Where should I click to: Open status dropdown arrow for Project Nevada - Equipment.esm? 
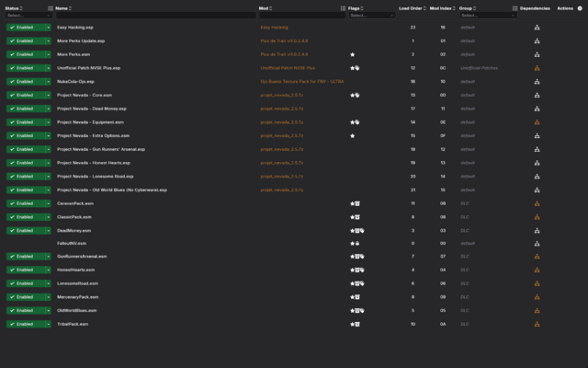tap(49, 122)
